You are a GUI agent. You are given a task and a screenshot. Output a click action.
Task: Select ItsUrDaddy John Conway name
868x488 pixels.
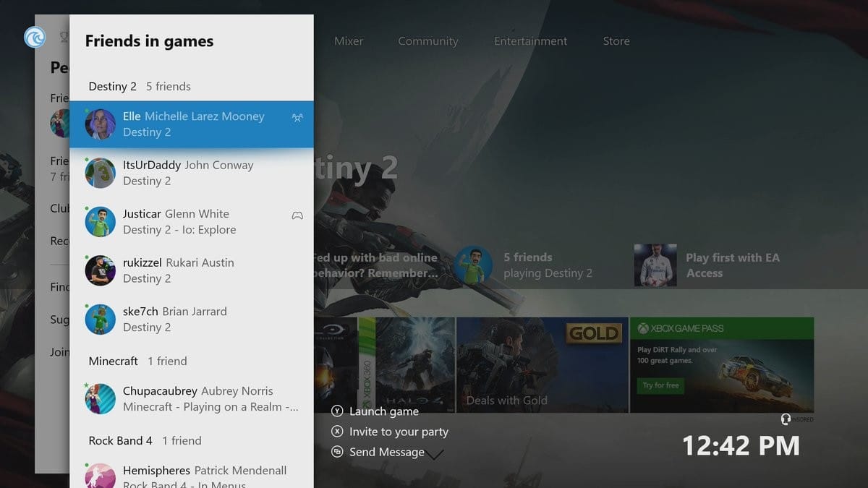tap(188, 165)
